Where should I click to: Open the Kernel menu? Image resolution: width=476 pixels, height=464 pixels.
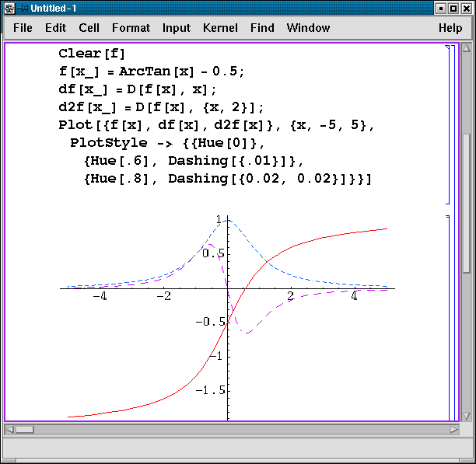click(x=220, y=28)
